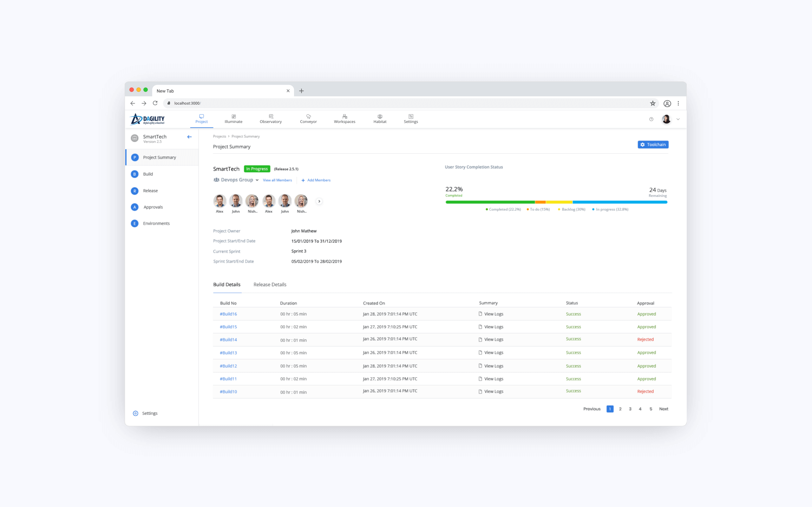
Task: Click the Toolchain button
Action: [x=653, y=144]
